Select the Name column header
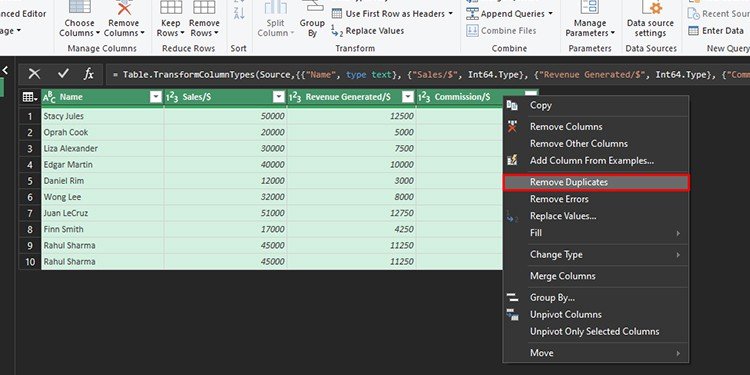The image size is (750, 375). [102, 97]
